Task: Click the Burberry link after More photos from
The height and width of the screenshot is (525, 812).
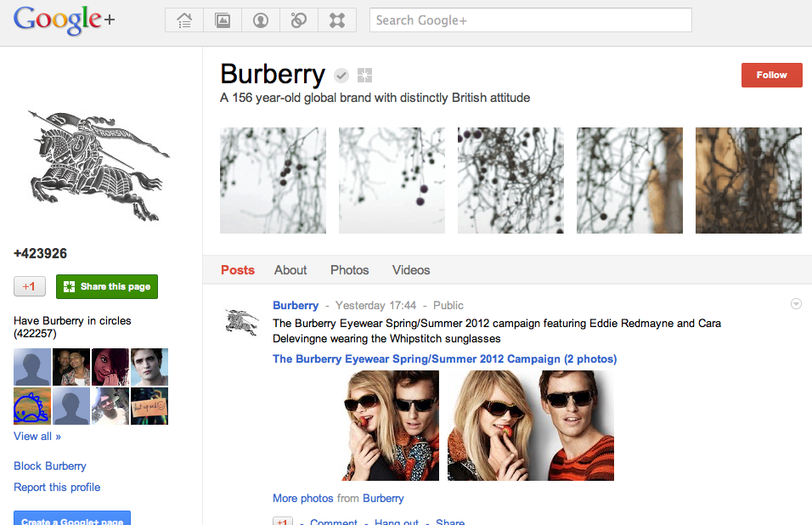Action: [383, 498]
